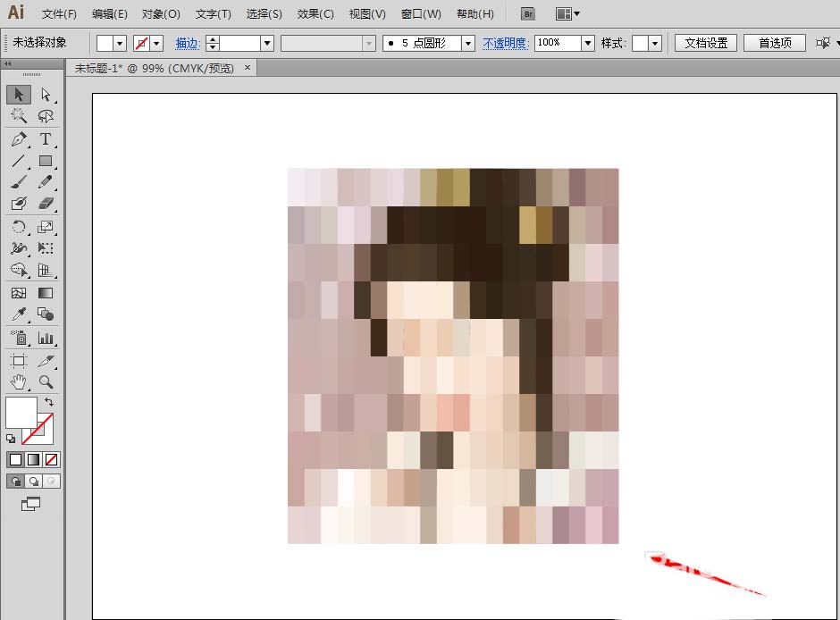Select the Magic Wand tool
840x620 pixels.
[x=19, y=115]
